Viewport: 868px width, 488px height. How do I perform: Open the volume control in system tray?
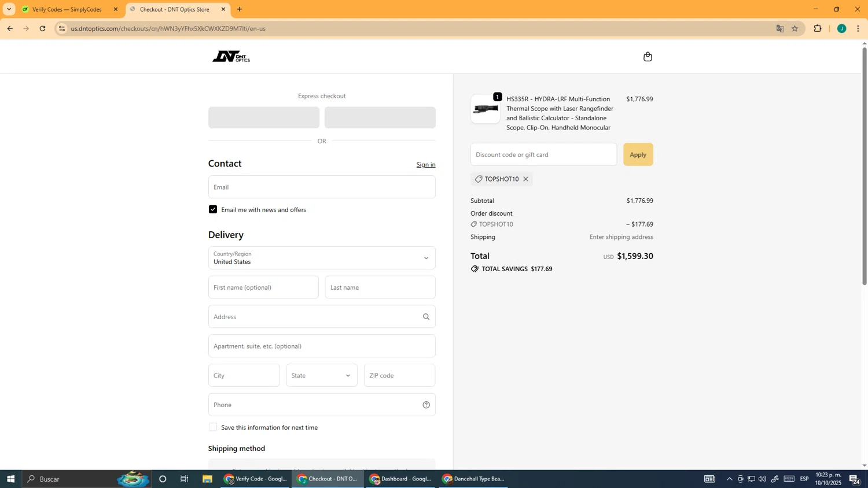762,479
